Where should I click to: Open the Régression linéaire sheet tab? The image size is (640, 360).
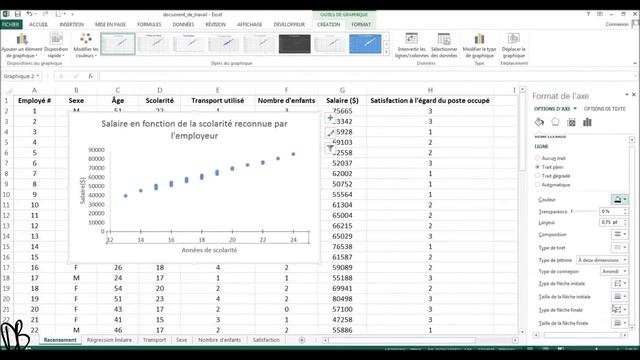tap(109, 340)
